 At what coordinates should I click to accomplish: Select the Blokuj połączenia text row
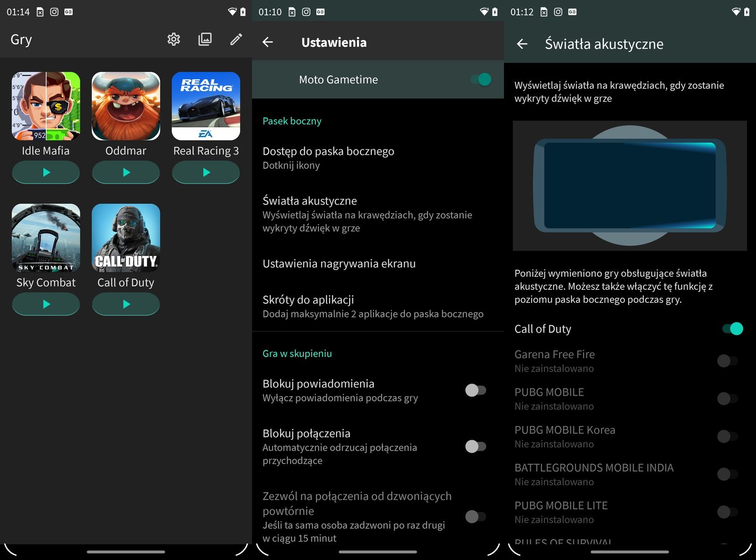[340, 447]
